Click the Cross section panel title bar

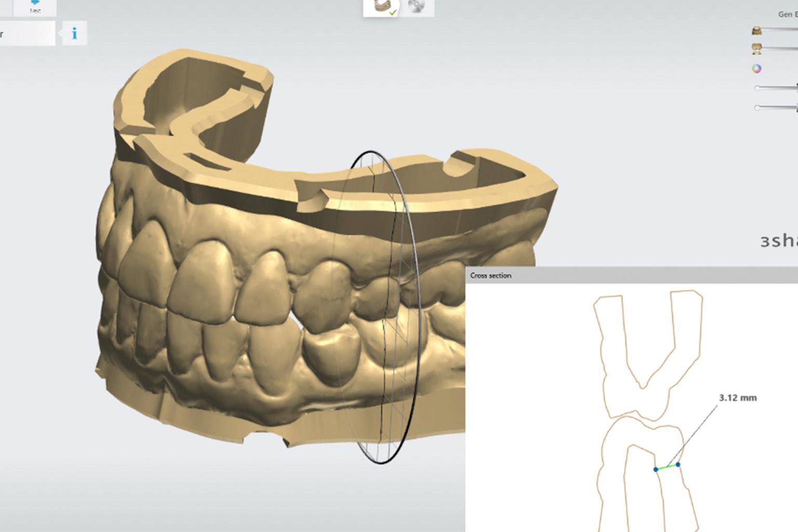(x=490, y=275)
